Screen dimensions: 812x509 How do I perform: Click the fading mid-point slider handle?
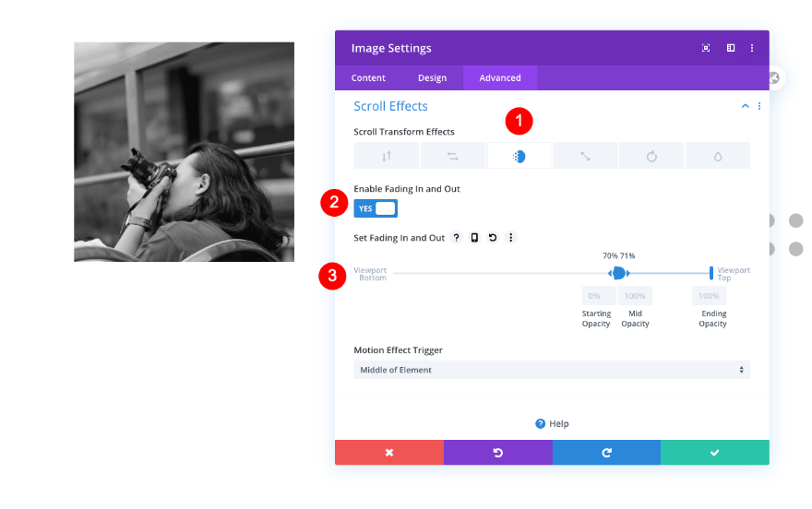[619, 273]
